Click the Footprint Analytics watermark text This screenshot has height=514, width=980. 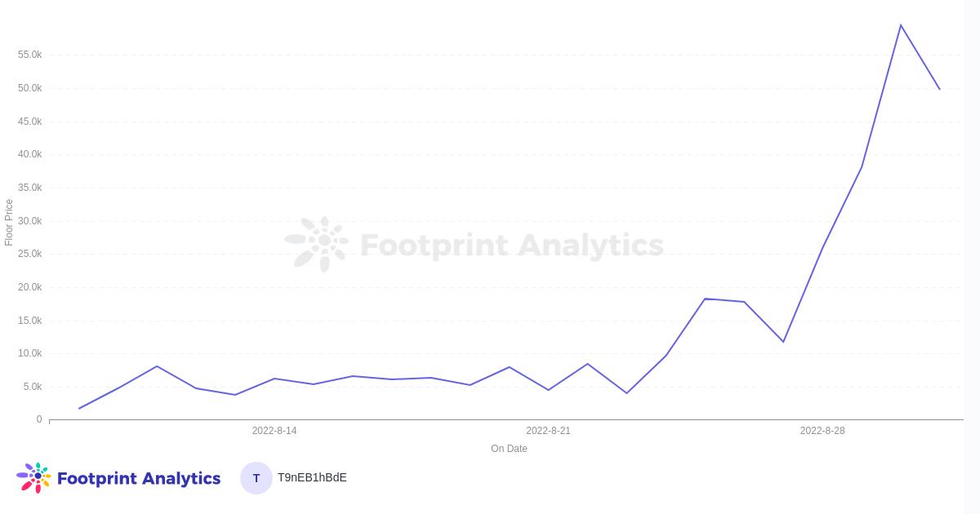pos(511,245)
